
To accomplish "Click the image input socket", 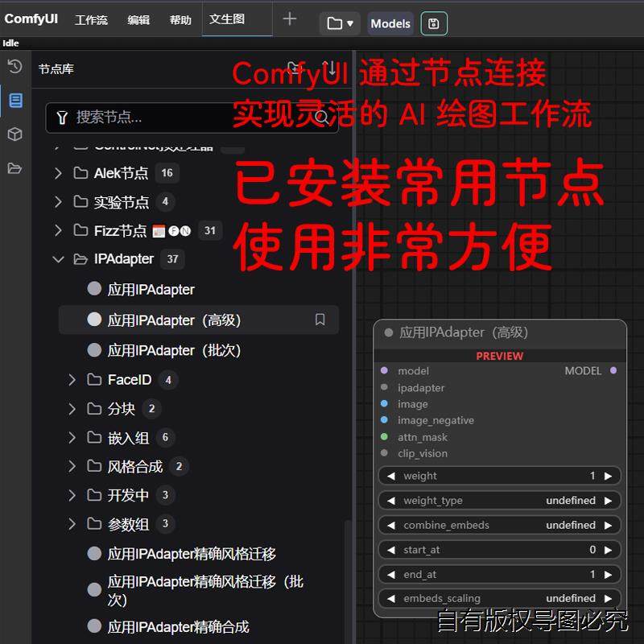I will point(384,403).
